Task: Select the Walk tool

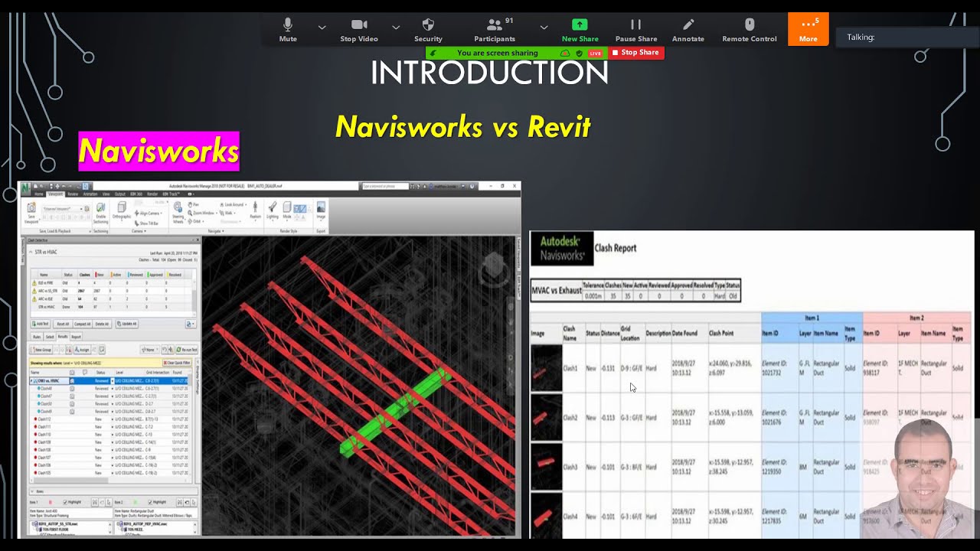Action: (228, 213)
